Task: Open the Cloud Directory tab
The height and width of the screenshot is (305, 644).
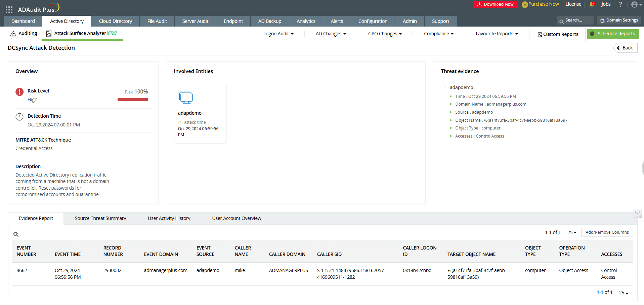Action: [x=115, y=21]
